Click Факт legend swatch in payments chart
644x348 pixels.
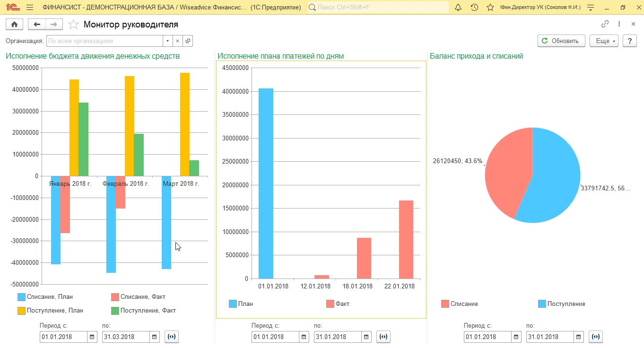pos(330,304)
